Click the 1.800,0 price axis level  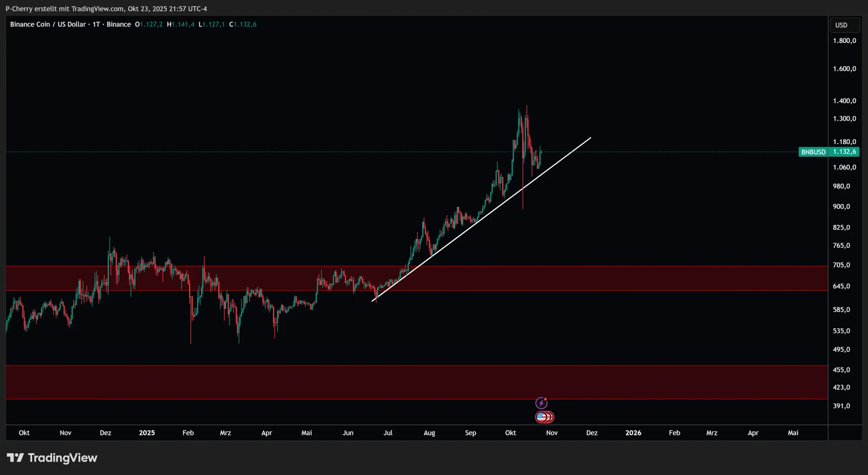pyautogui.click(x=844, y=41)
